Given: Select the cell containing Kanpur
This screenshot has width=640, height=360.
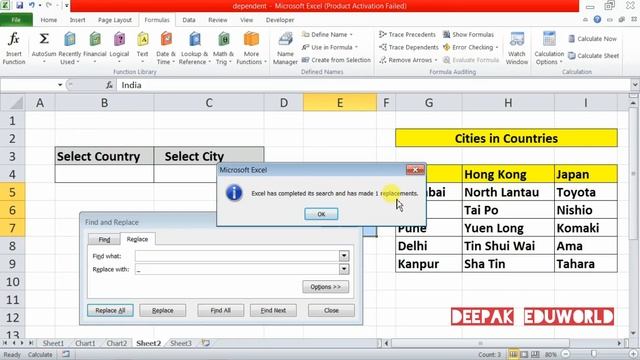Looking at the screenshot, I should pos(429,264).
